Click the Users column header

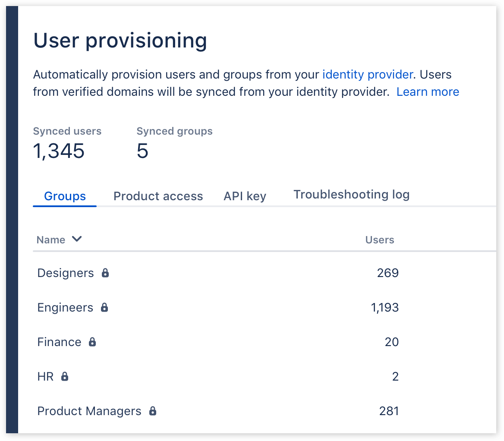(380, 240)
